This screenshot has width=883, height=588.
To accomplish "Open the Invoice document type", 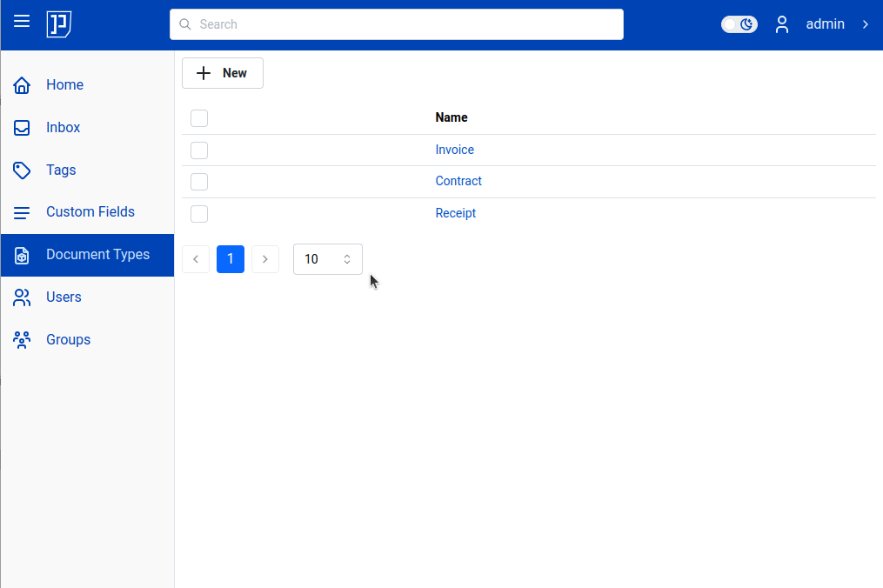I will coord(454,150).
